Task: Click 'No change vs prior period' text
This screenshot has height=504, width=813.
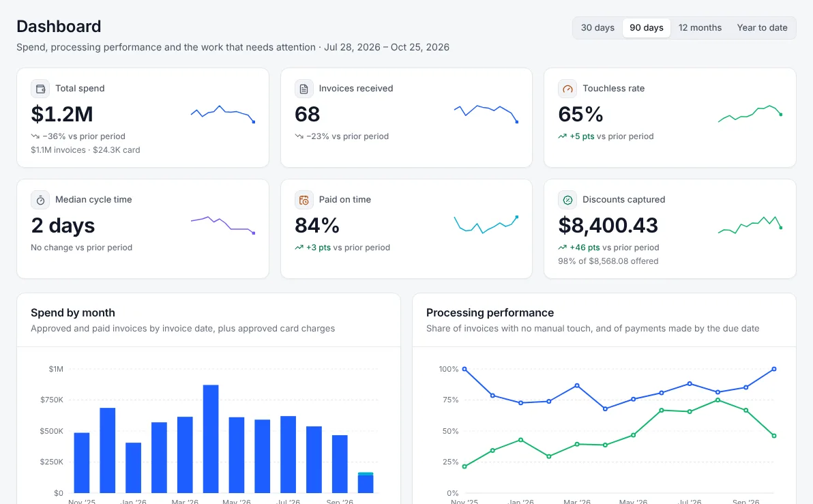Action: (x=81, y=248)
